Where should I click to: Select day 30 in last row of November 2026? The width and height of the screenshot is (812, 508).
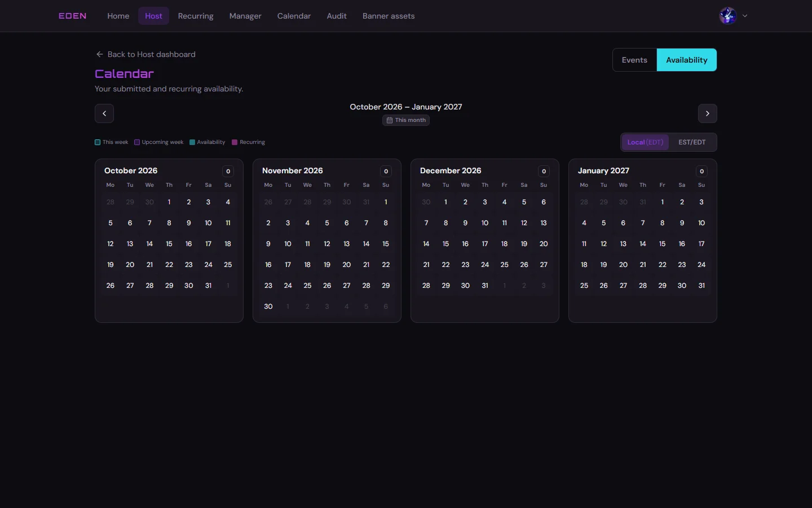coord(268,306)
